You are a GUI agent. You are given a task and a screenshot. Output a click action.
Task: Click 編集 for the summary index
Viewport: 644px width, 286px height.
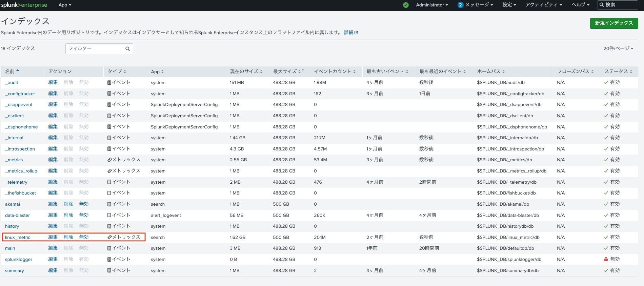coord(53,270)
